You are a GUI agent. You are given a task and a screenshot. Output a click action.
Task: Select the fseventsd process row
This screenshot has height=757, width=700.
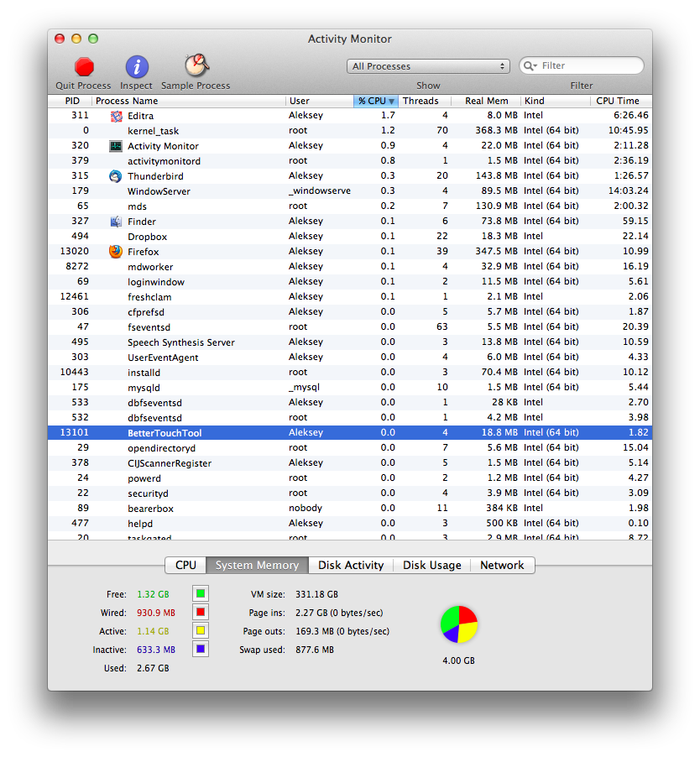pyautogui.click(x=350, y=326)
